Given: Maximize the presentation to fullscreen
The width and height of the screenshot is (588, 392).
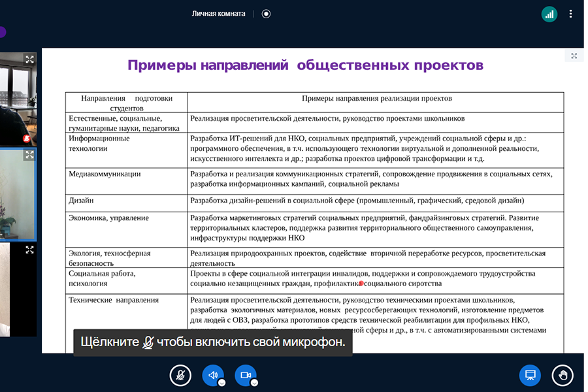Looking at the screenshot, I should 574,56.
